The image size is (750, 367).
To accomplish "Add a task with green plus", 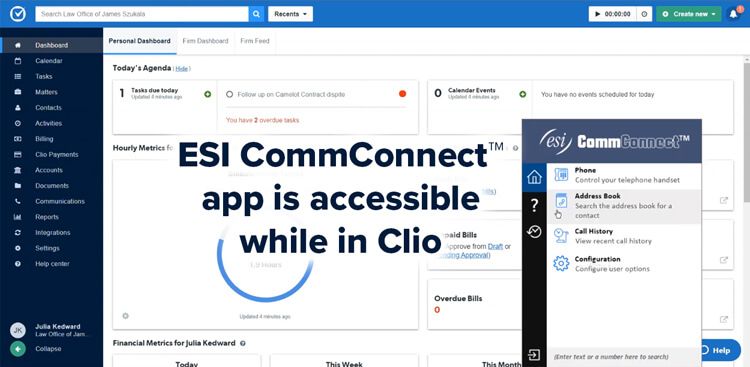I will (x=208, y=94).
